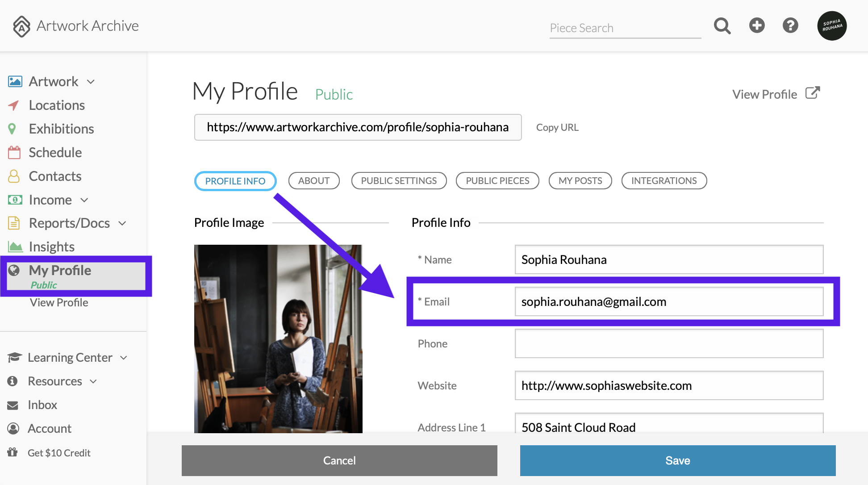Image resolution: width=868 pixels, height=485 pixels.
Task: Click the blue Save button
Action: tap(677, 460)
